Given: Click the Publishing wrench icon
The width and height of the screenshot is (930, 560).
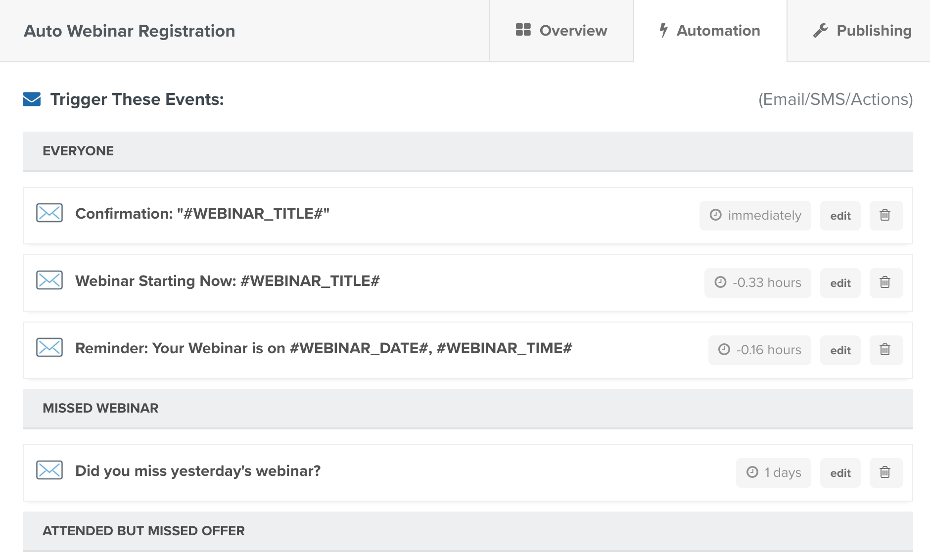Looking at the screenshot, I should pyautogui.click(x=820, y=31).
